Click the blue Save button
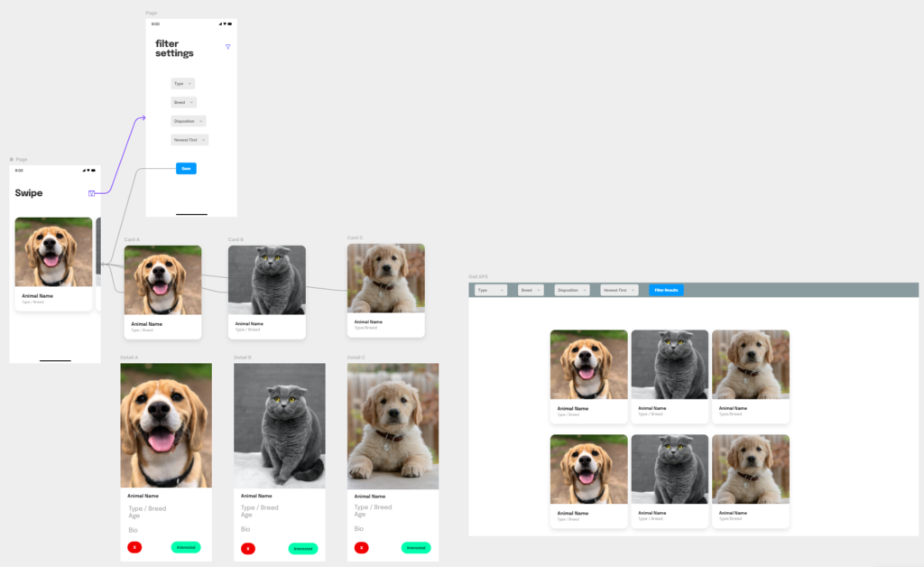Viewport: 924px width, 567px height. [186, 168]
